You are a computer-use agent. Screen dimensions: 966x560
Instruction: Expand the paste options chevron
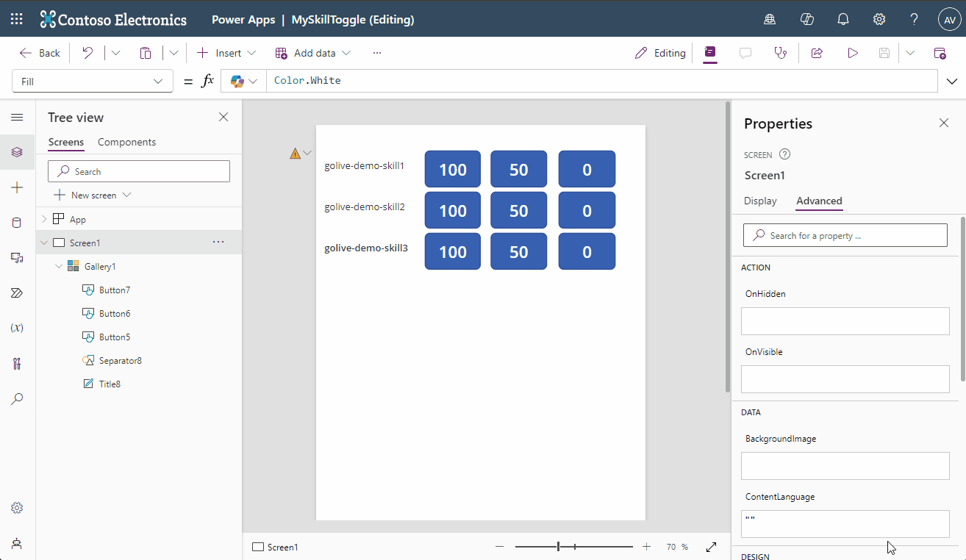tap(173, 53)
